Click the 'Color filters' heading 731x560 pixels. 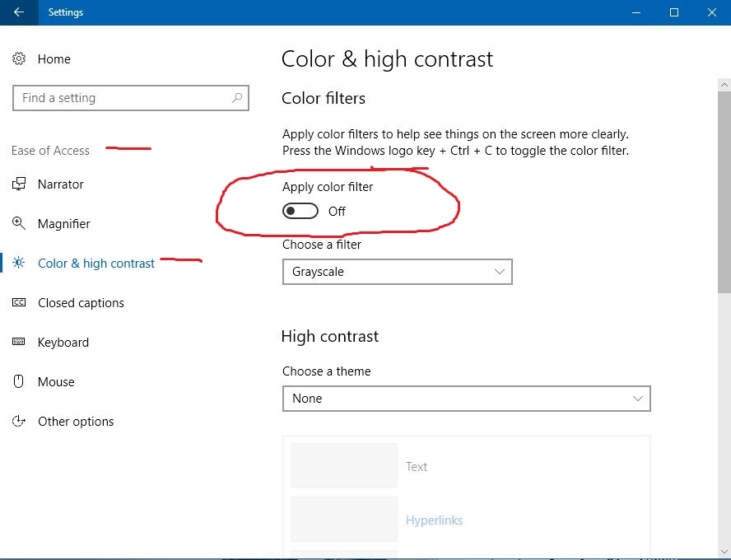pos(324,98)
